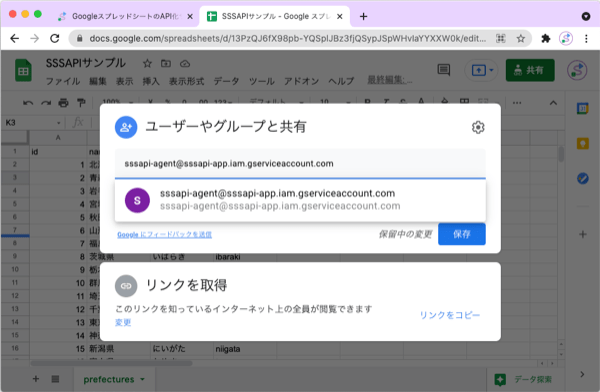
Task: Click the 最終編集 last edit link
Action: pyautogui.click(x=390, y=80)
